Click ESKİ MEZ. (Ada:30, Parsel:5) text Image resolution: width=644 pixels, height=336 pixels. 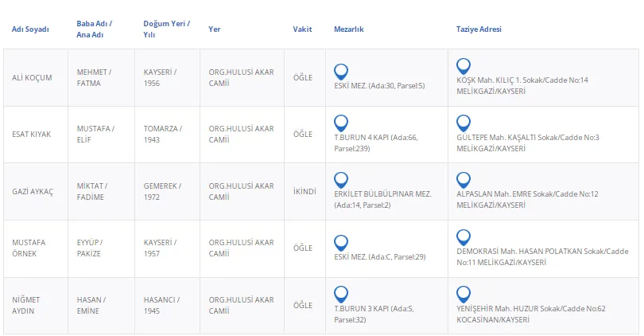coord(379,85)
